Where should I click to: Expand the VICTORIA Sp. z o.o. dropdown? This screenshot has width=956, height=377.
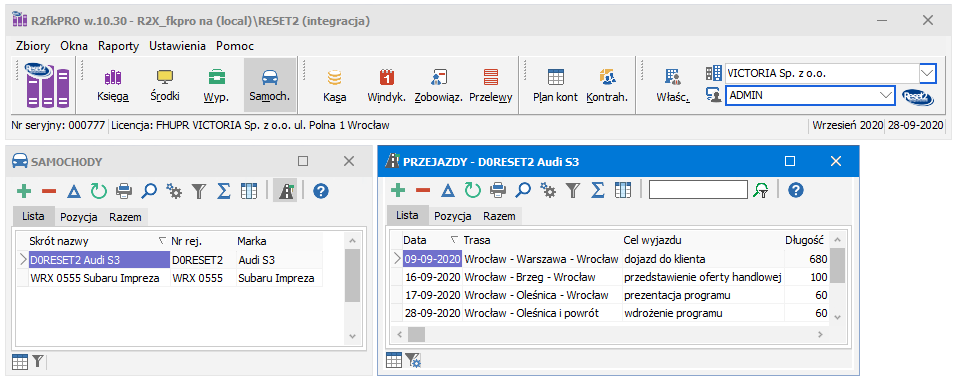(x=927, y=74)
